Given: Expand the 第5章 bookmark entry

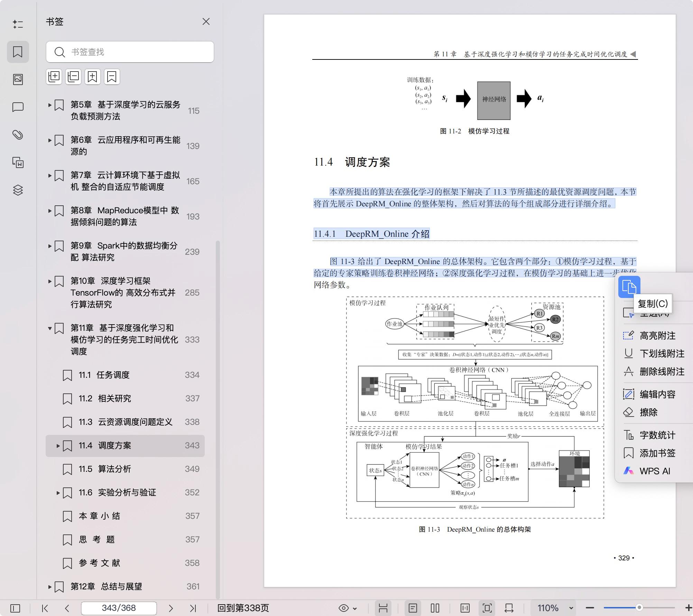Looking at the screenshot, I should [x=49, y=106].
